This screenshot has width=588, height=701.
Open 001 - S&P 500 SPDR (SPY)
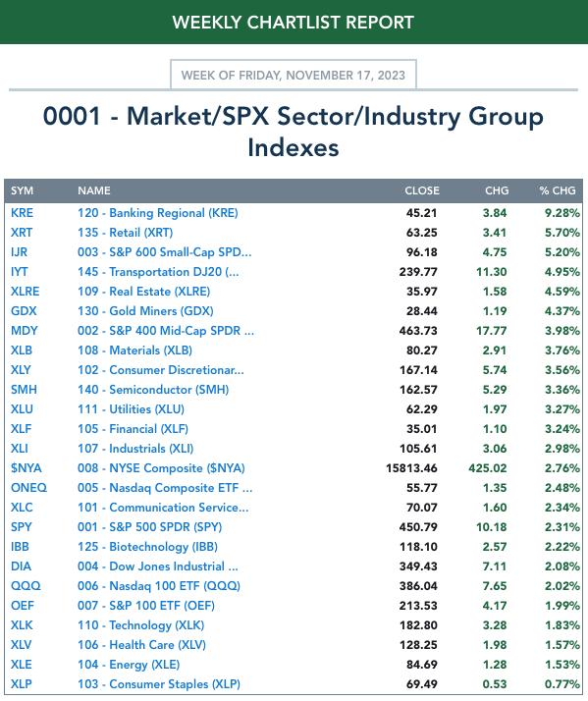pos(150,527)
